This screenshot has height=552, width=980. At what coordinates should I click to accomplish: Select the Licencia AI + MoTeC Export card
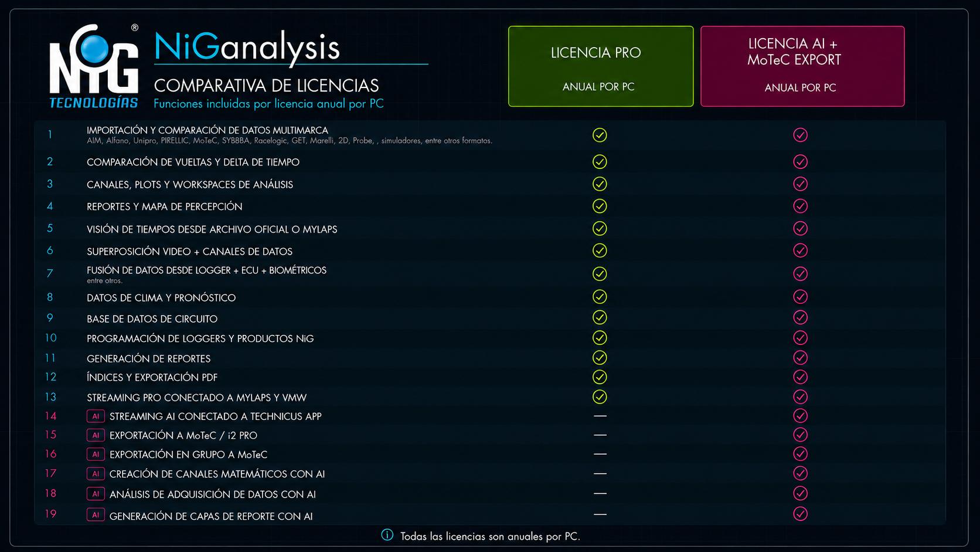[802, 66]
